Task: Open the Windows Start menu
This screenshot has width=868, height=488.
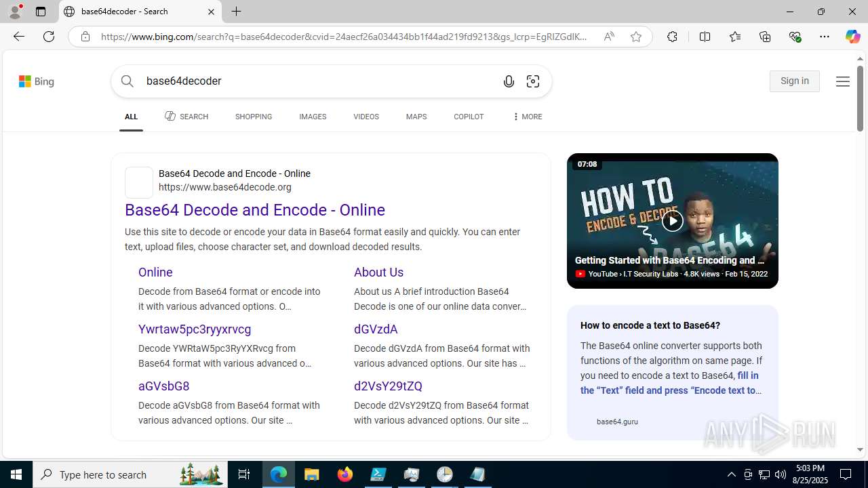Action: pos(16,474)
